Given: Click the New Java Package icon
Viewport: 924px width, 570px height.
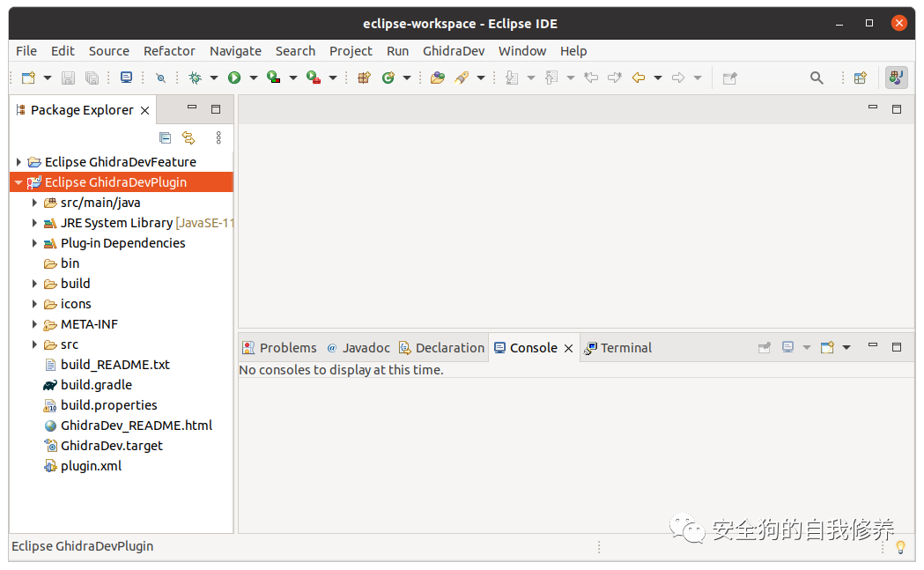Looking at the screenshot, I should (364, 78).
